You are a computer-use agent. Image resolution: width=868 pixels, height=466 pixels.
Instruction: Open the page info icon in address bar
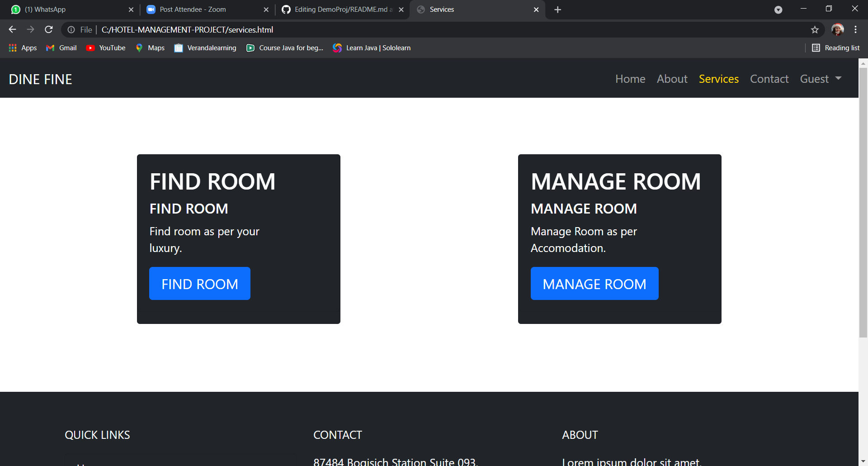click(71, 29)
